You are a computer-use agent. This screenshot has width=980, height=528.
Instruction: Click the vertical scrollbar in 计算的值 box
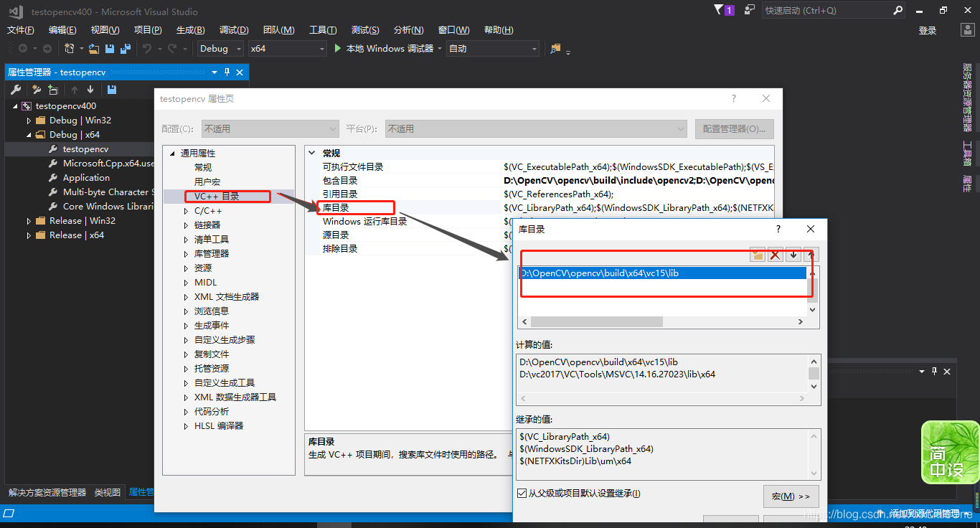(814, 374)
